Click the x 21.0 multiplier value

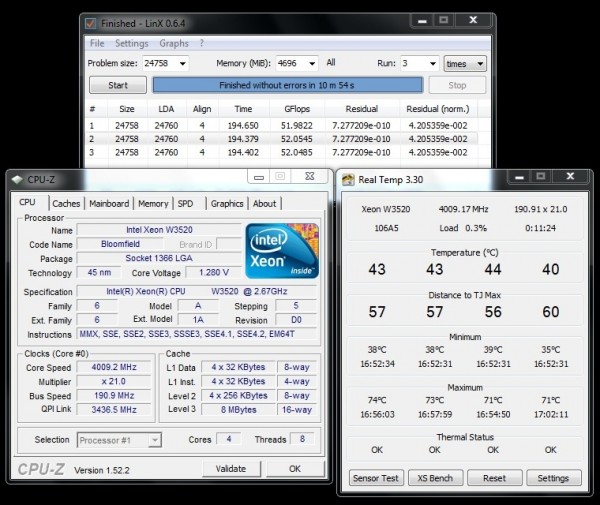(x=114, y=381)
